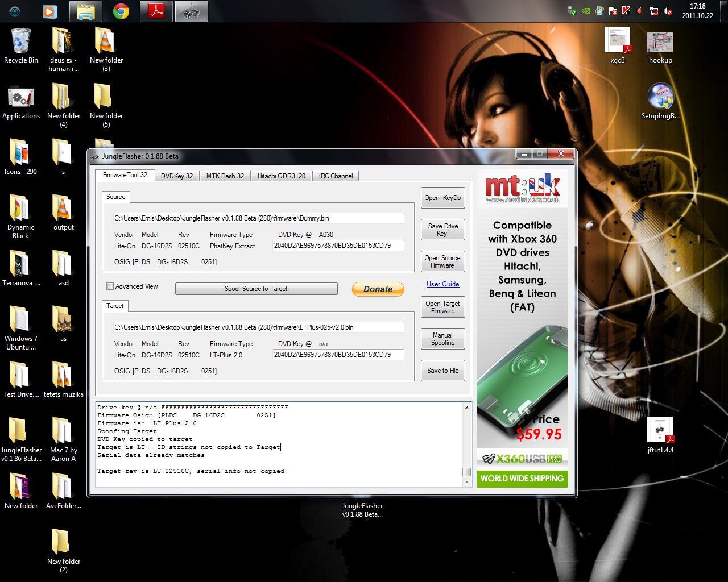Screen dimensions: 728x582
Task: Click the Save to File button
Action: click(442, 371)
